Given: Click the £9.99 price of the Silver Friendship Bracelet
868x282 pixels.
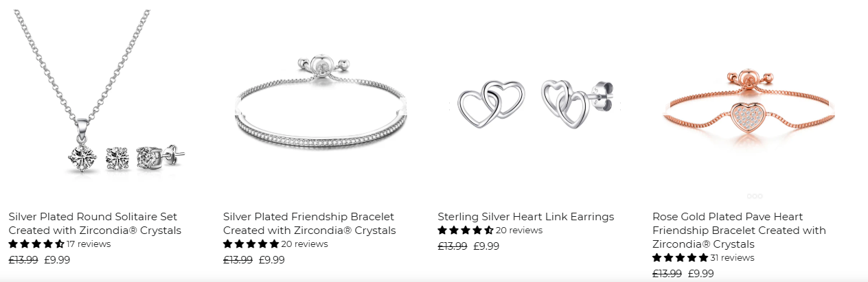Looking at the screenshot, I should coord(272,260).
